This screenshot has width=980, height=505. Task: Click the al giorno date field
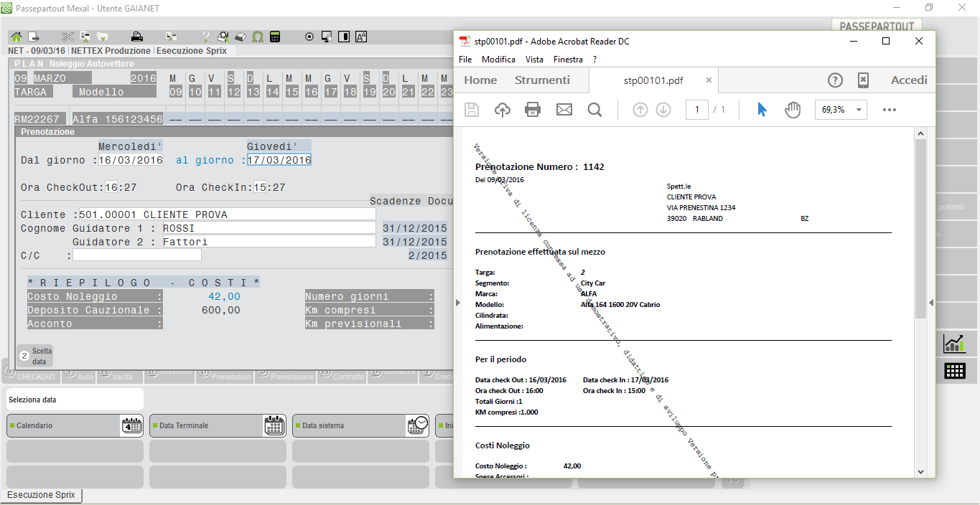tap(279, 160)
